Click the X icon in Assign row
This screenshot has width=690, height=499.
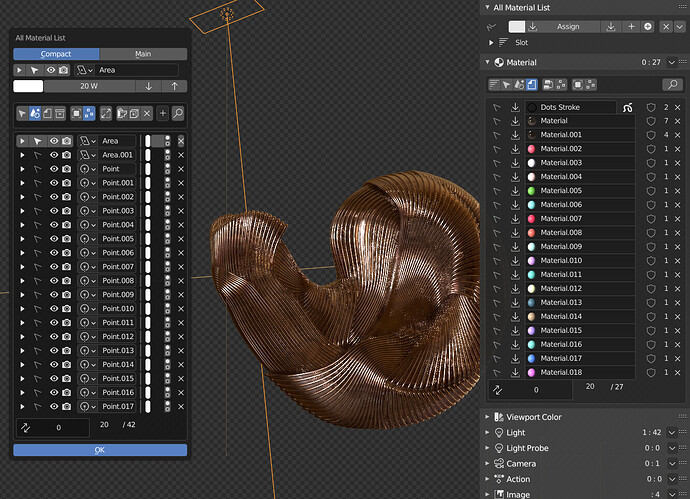click(x=666, y=26)
